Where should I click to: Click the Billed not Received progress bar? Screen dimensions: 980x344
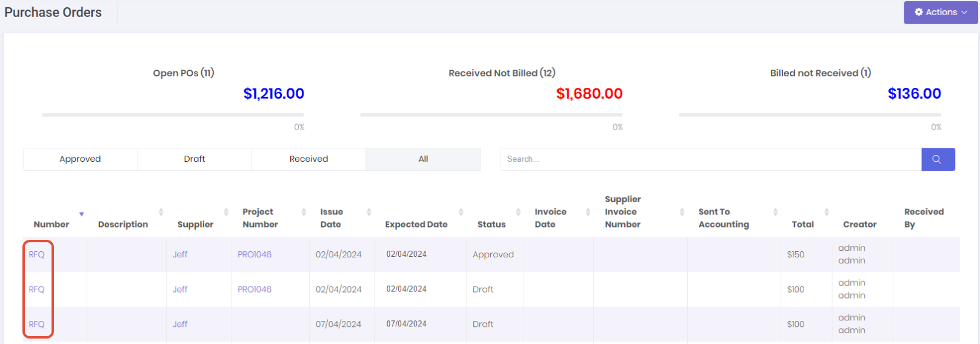tap(810, 114)
